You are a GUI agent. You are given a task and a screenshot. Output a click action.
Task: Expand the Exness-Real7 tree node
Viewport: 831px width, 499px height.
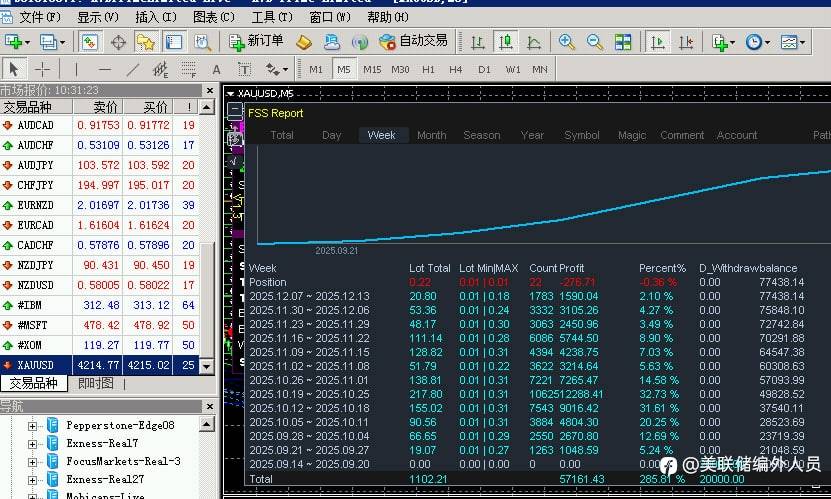click(x=32, y=444)
